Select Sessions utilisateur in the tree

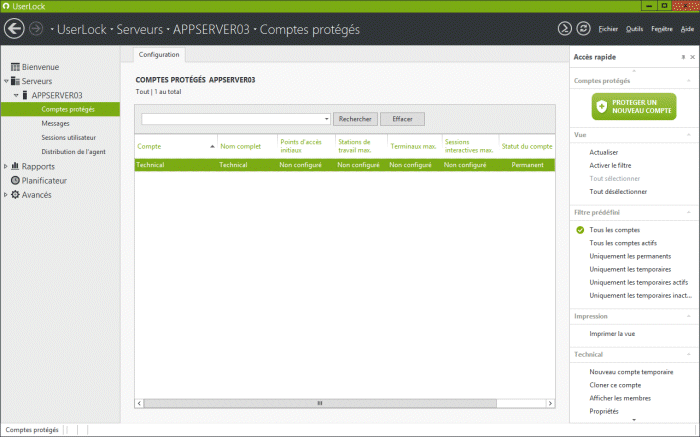pos(69,137)
